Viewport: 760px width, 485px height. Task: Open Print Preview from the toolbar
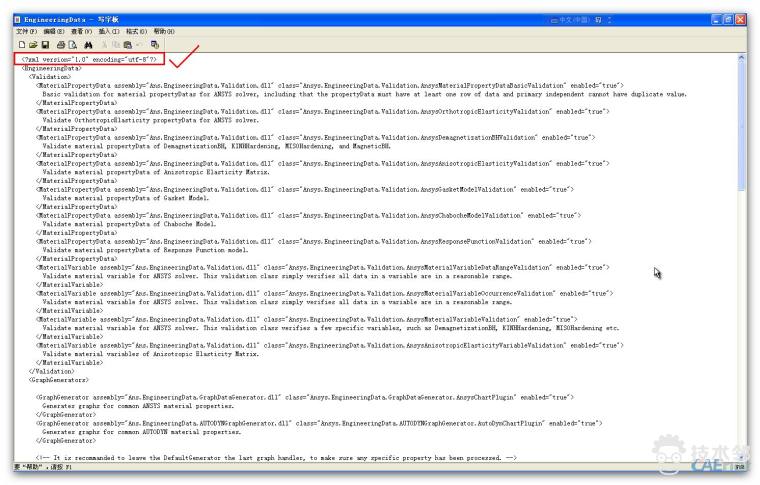click(73, 45)
